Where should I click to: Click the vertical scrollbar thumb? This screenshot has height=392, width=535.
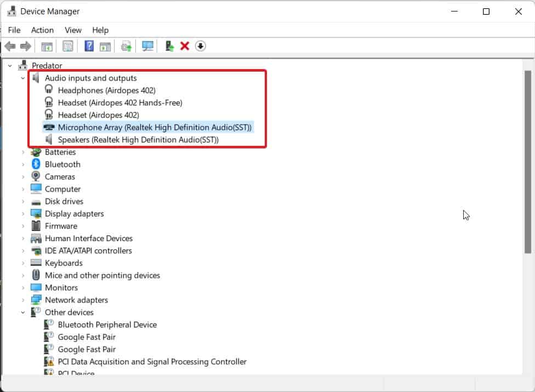[528, 162]
